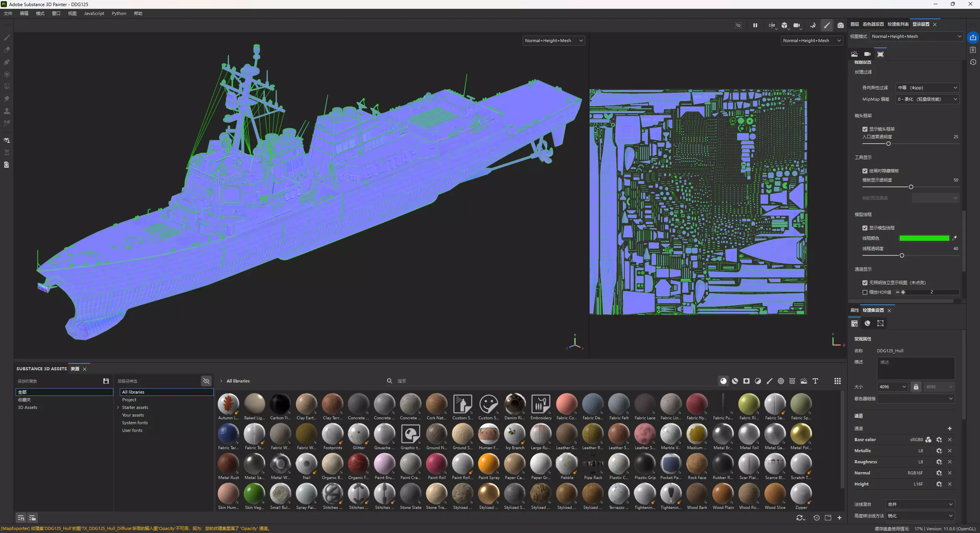Uncheck 显示镜头框架 checkbox
The image size is (980, 533).
pyautogui.click(x=865, y=129)
